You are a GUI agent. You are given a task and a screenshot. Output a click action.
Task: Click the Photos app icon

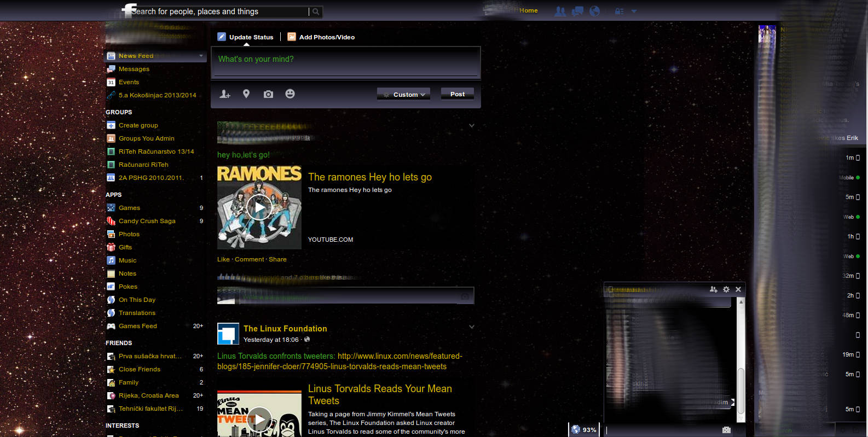(x=111, y=234)
